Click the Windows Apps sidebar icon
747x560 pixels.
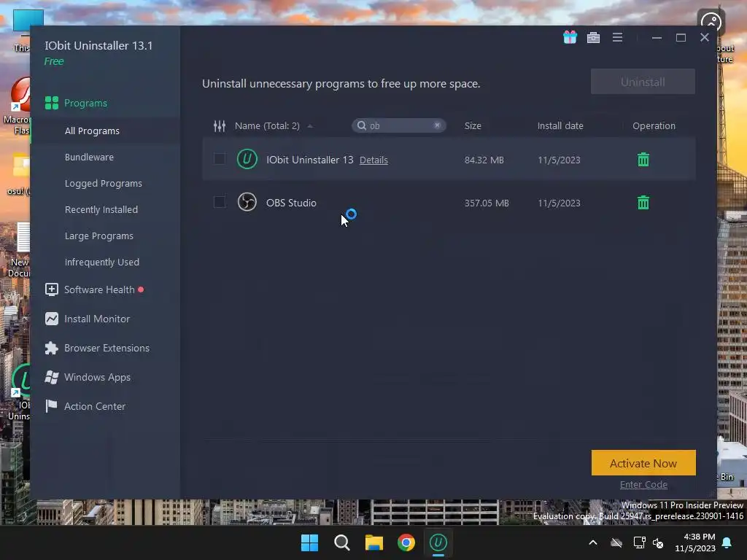click(x=52, y=377)
